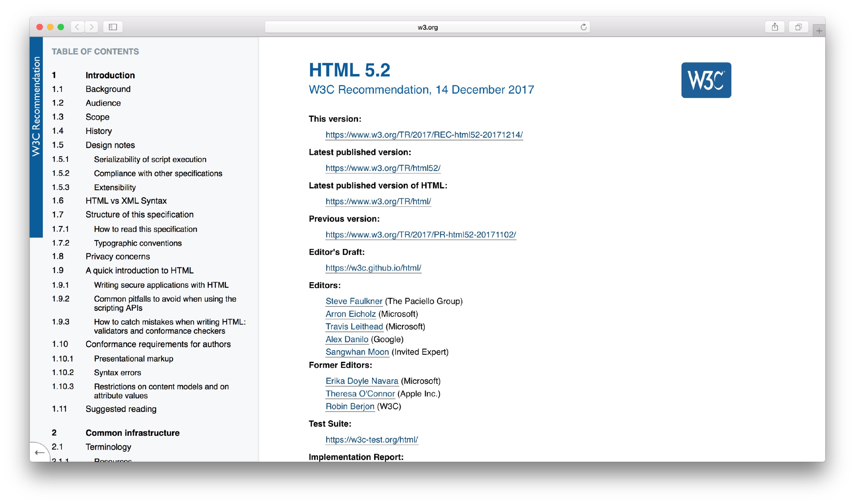
Task: Reload the page with the refresh icon
Action: point(583,27)
